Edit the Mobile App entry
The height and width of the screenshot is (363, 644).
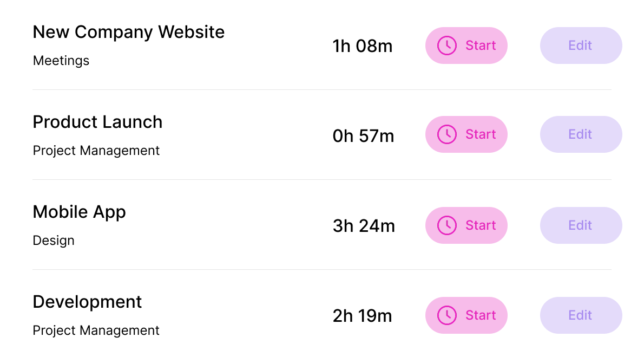[581, 225]
